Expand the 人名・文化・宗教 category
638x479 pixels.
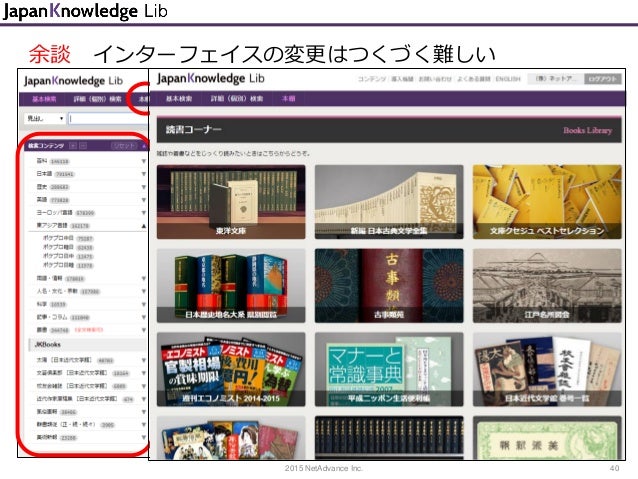143,291
